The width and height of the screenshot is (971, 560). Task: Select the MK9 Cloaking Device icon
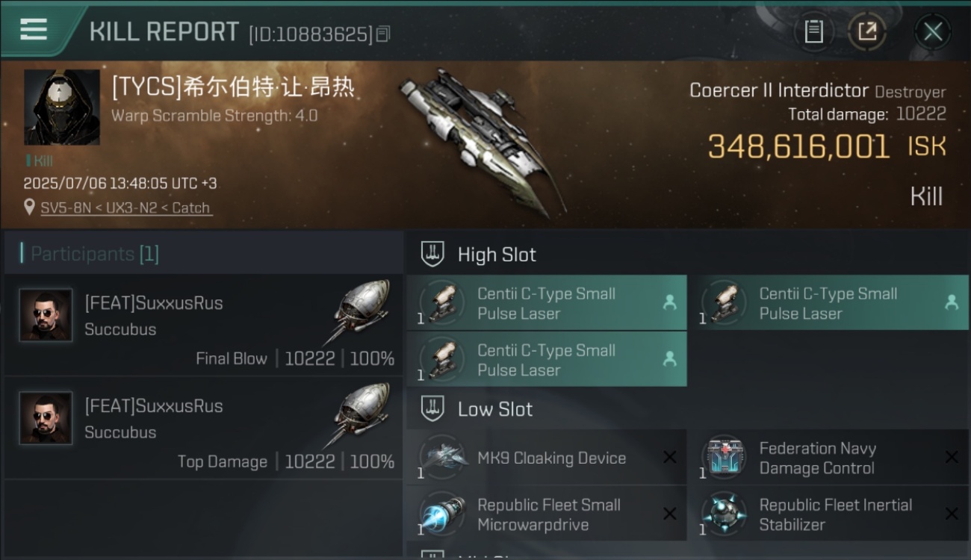pyautogui.click(x=443, y=458)
